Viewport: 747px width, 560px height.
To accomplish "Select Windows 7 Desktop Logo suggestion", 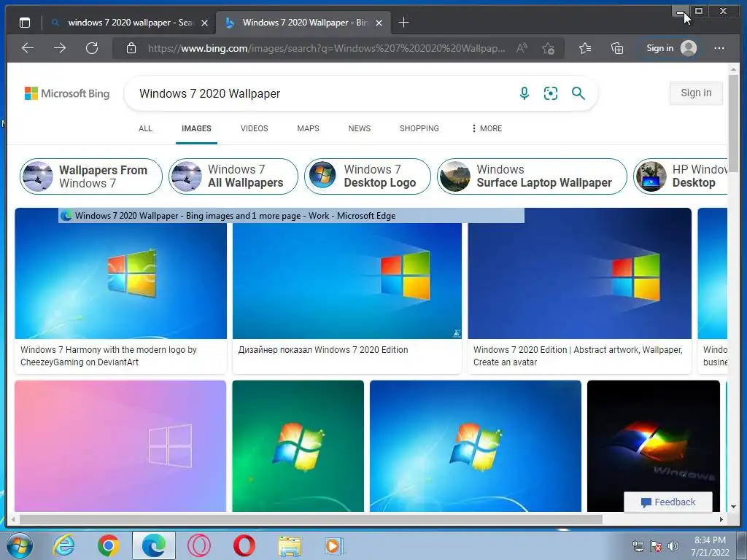I will [x=368, y=176].
